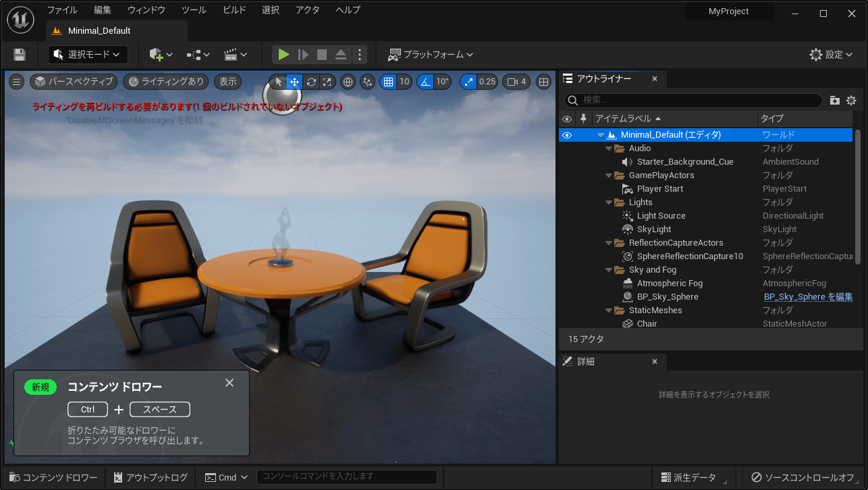Screen dimensions: 868x490
Task: Click the skip-frame advance button
Action: tap(303, 55)
